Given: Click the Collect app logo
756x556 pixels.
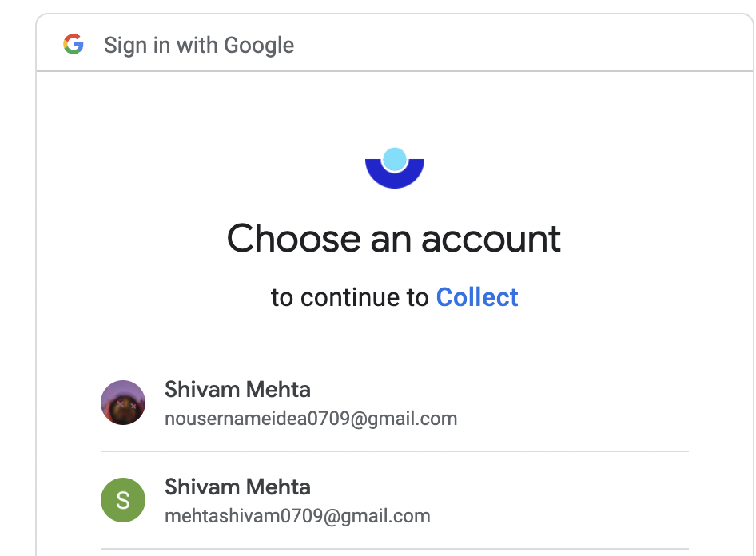Looking at the screenshot, I should 394,167.
